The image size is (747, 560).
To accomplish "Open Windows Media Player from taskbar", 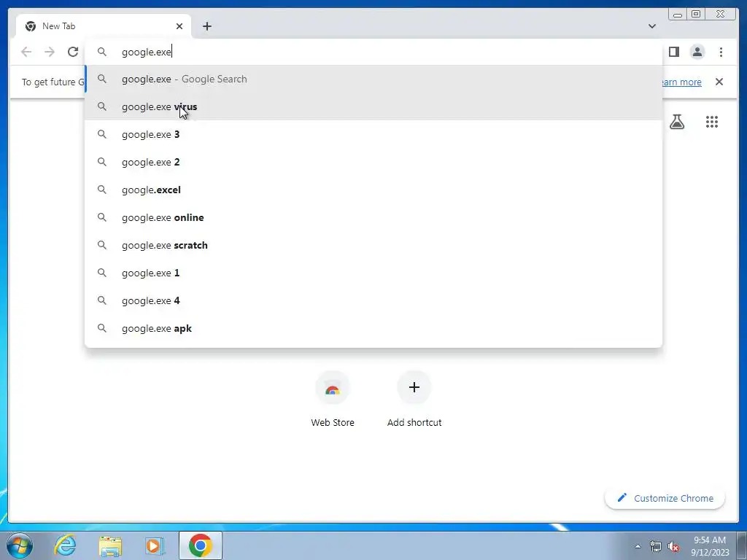I will click(155, 545).
